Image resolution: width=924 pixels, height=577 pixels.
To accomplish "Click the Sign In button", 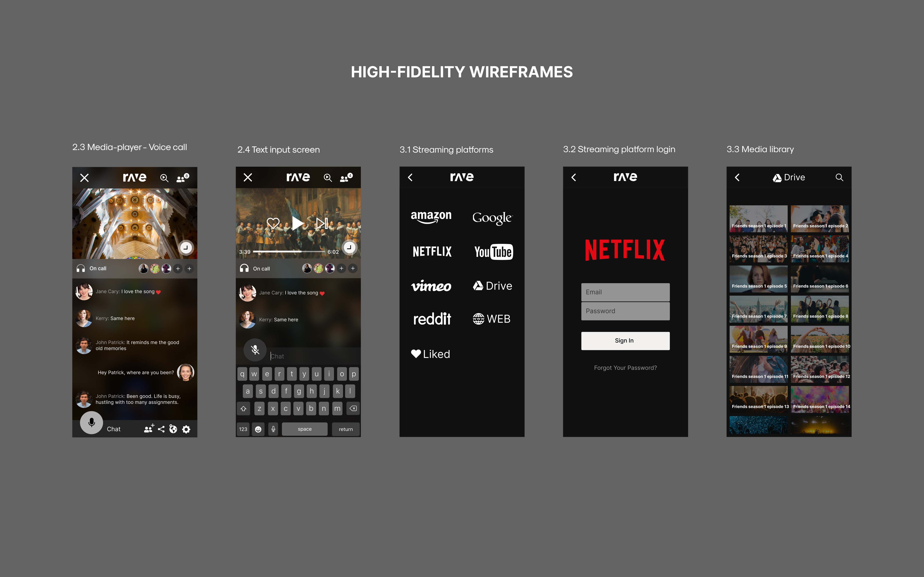I will [x=625, y=341].
